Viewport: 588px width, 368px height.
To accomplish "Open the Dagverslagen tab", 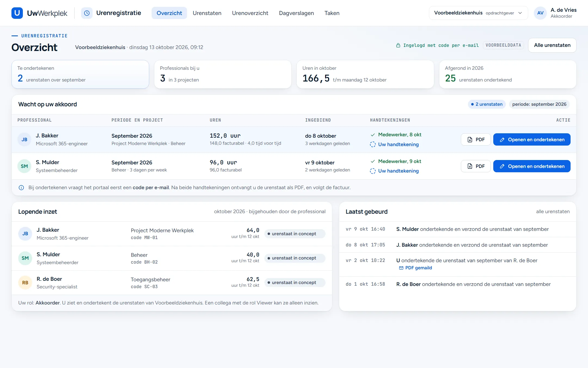I will [296, 13].
